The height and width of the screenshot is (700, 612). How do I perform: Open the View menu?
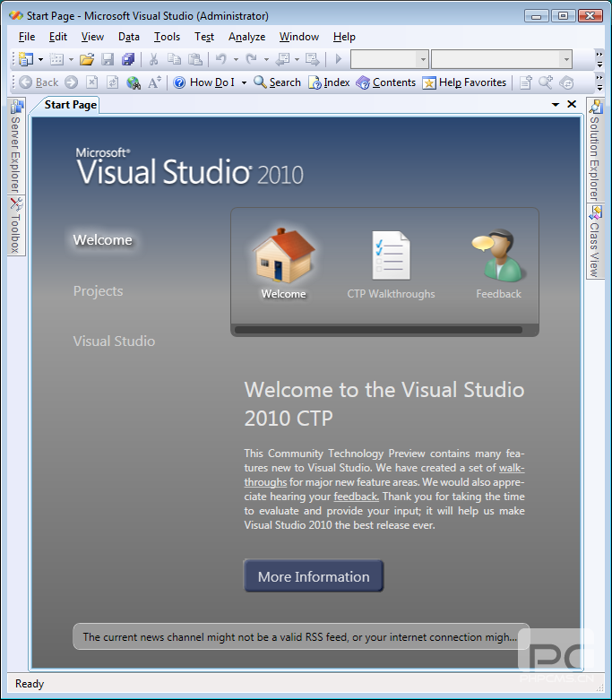coord(92,37)
